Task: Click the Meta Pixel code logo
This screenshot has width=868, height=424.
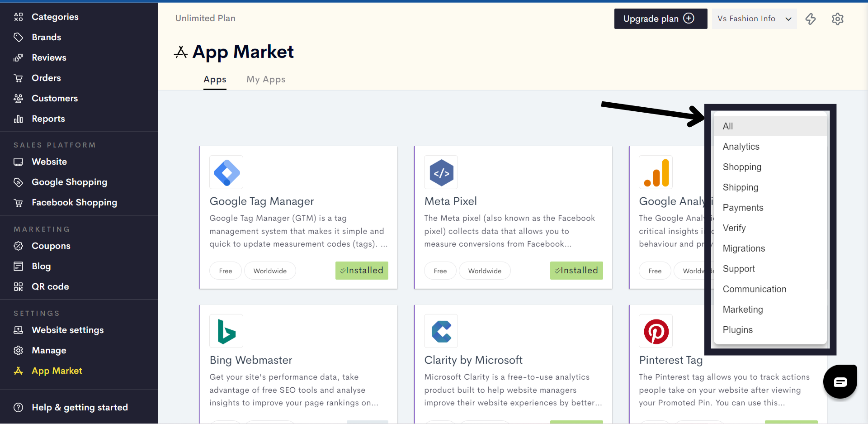Action: click(x=441, y=172)
